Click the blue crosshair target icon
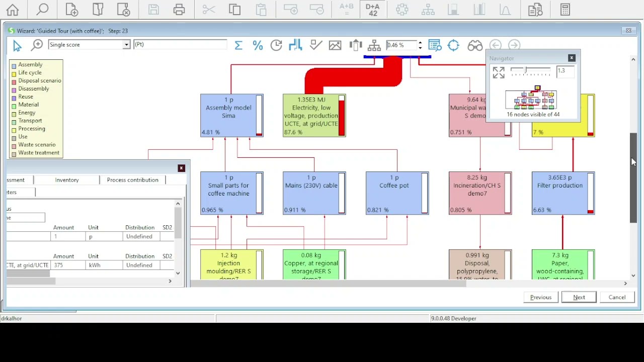The height and width of the screenshot is (362, 644). pyautogui.click(x=453, y=45)
